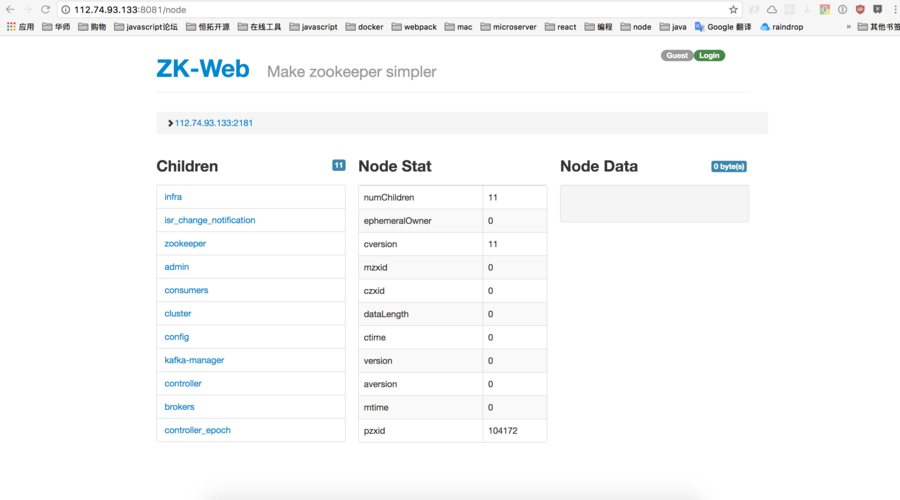Click the Login button
The image size is (900, 500).
point(709,56)
